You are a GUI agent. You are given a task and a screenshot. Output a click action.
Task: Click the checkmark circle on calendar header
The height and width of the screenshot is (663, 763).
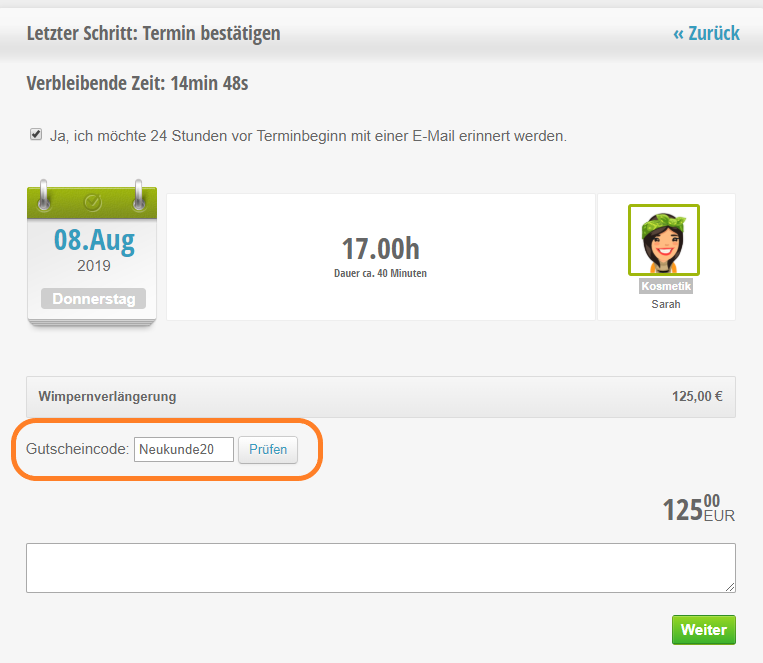coord(92,202)
